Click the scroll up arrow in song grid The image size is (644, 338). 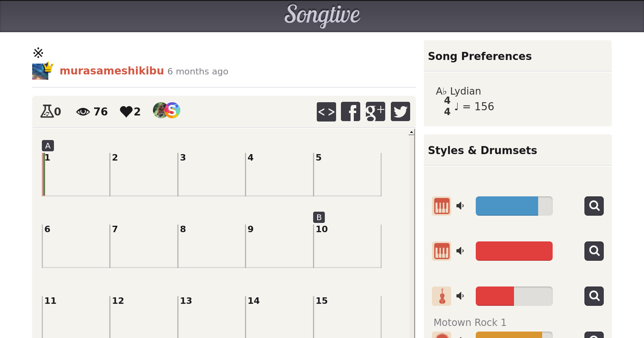point(411,132)
